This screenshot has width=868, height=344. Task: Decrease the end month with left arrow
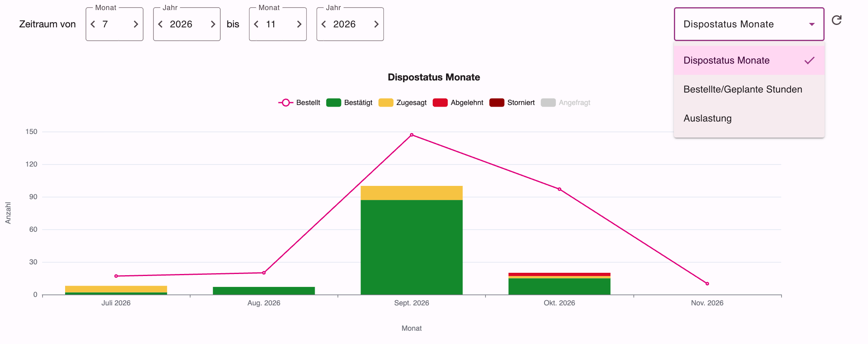click(256, 24)
